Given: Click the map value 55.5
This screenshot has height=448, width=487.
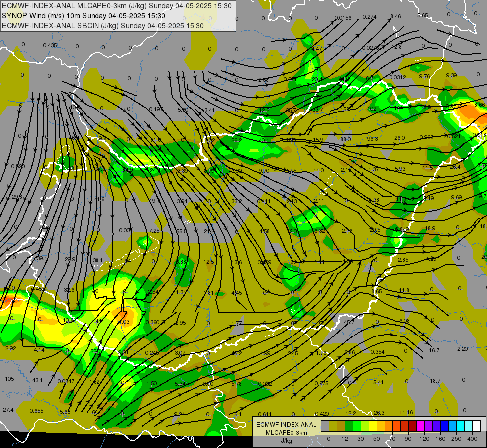Looking at the screenshot, I should (182, 231).
